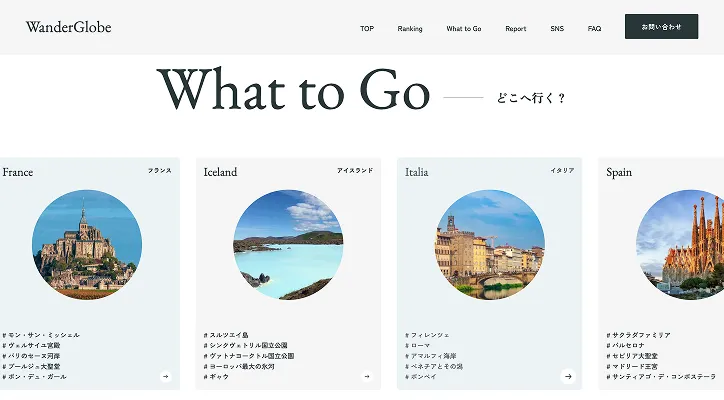This screenshot has width=724, height=400.
Task: Click the アイスランド label on Iceland card
Action: coord(355,170)
